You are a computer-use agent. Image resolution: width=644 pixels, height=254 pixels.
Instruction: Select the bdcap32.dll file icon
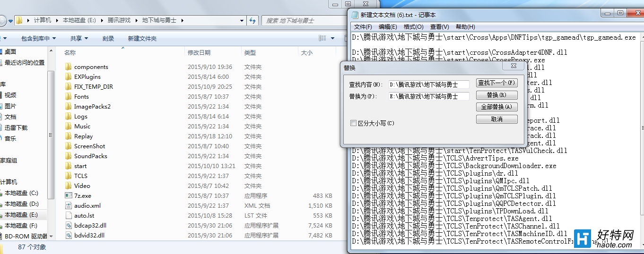(x=68, y=226)
